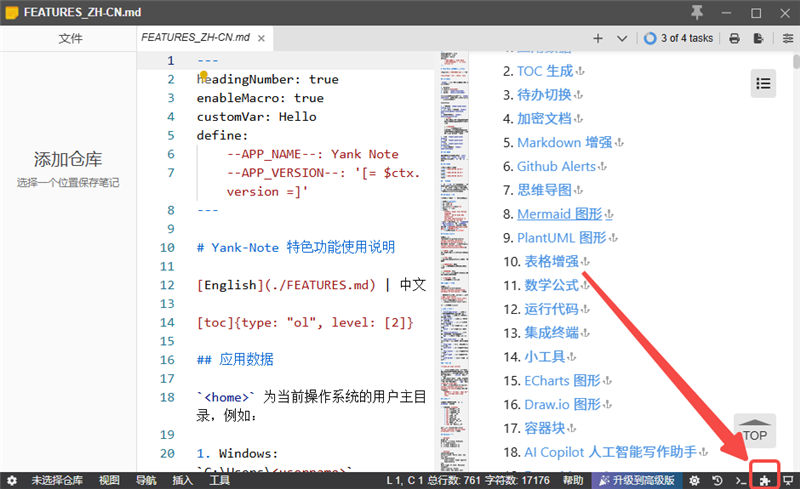Go to 表格增强 section
The height and width of the screenshot is (489, 800).
tap(552, 262)
